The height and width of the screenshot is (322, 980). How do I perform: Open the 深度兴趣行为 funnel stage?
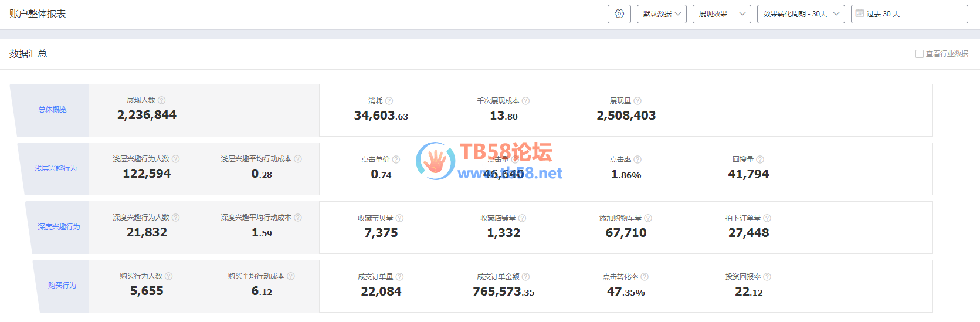(x=59, y=227)
